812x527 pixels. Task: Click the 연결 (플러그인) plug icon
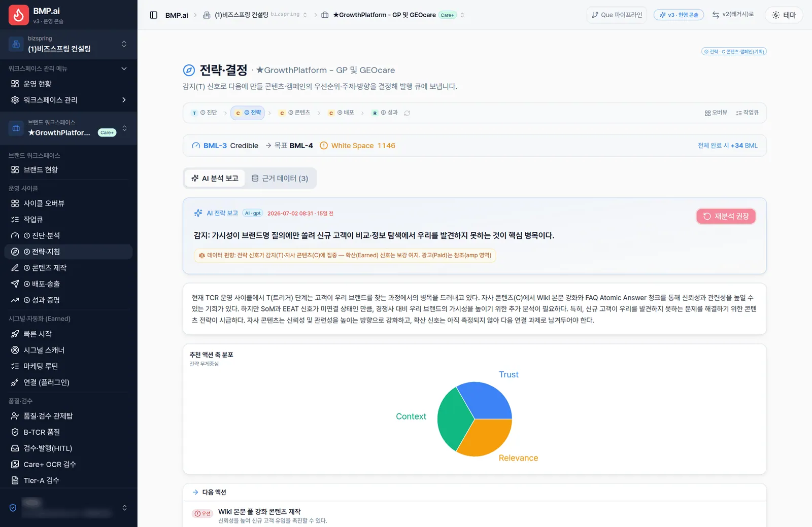click(x=15, y=382)
